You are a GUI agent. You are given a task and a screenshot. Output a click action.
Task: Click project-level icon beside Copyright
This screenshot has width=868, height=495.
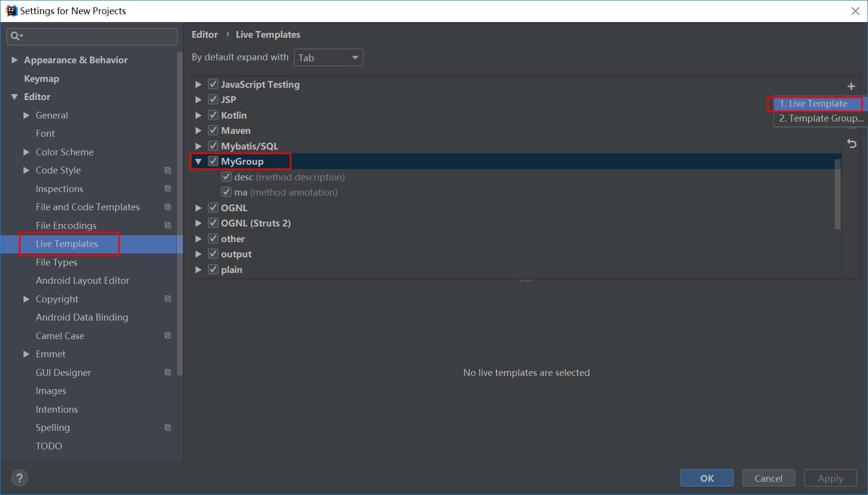168,299
